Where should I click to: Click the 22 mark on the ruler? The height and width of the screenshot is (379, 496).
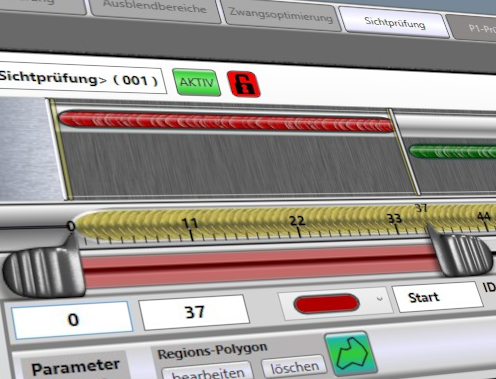297,221
